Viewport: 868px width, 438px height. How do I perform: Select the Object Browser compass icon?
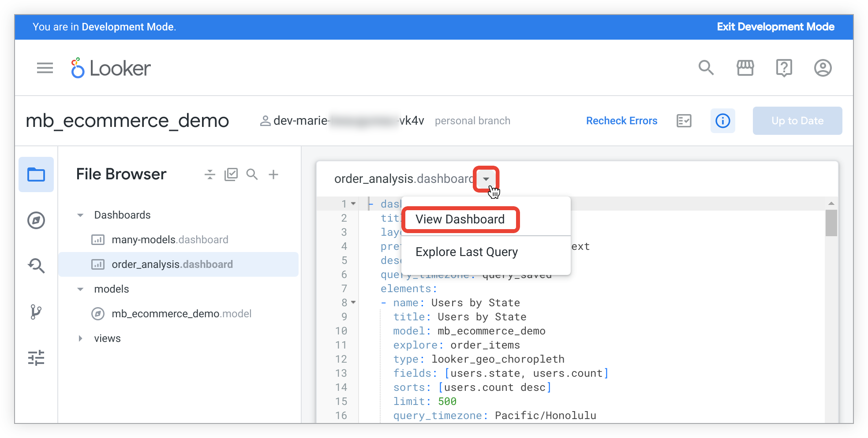[36, 220]
